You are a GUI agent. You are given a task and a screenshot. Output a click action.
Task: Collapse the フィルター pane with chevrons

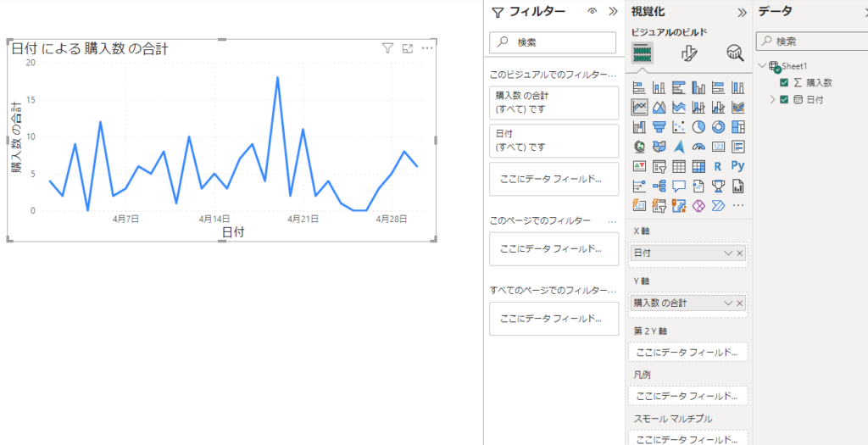(x=613, y=12)
